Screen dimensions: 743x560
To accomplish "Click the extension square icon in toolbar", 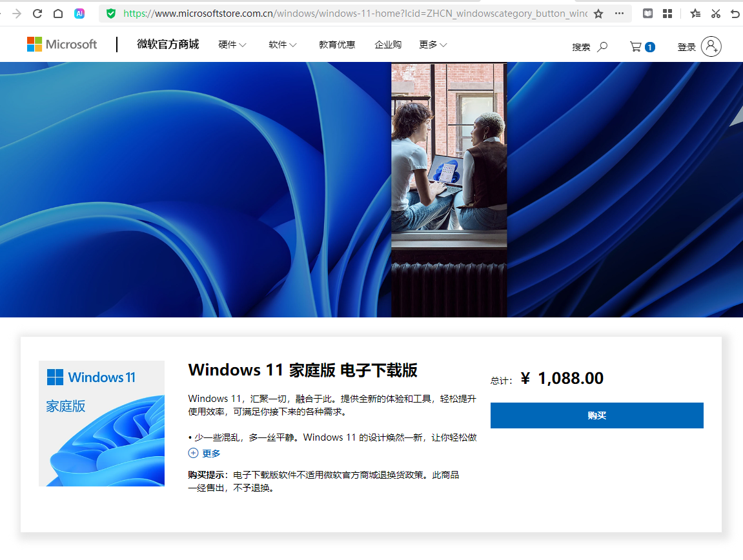I will pos(647,14).
